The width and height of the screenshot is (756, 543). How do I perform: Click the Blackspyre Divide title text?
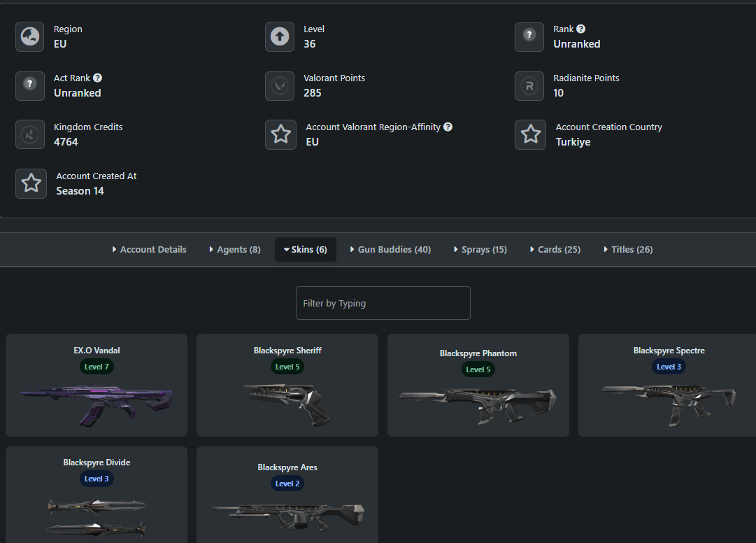(97, 463)
